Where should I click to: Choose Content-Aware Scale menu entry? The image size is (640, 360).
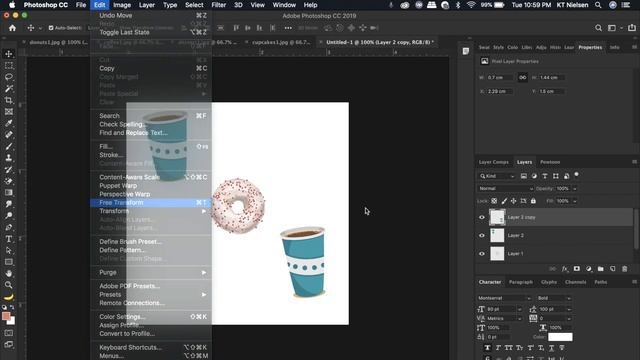(x=151, y=177)
